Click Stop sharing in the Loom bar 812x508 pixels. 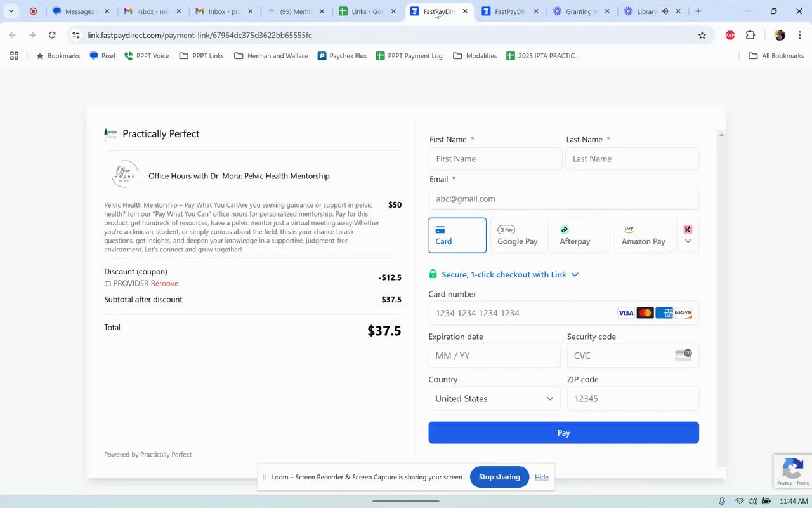[499, 477]
